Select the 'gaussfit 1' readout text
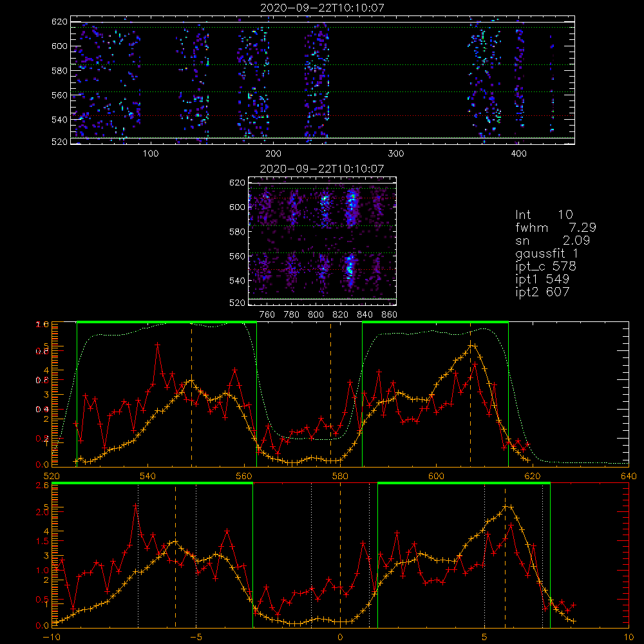Viewport: 644px width, 644px height. tap(546, 254)
